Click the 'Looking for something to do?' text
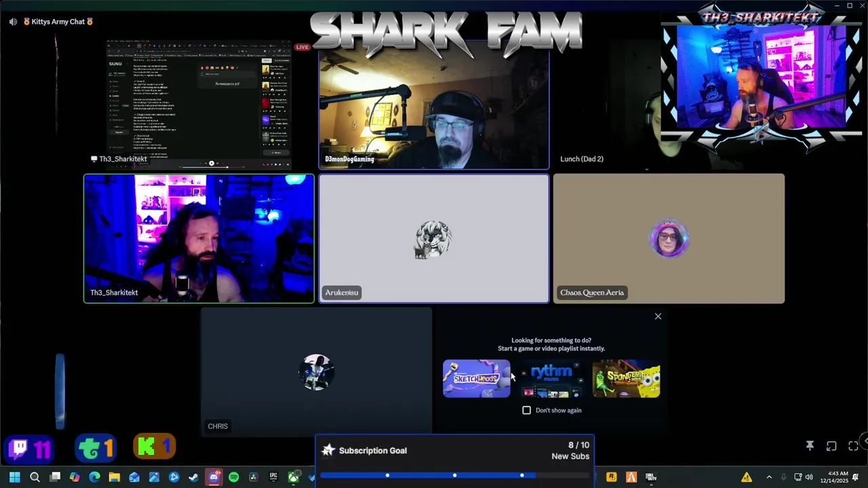 (x=551, y=340)
